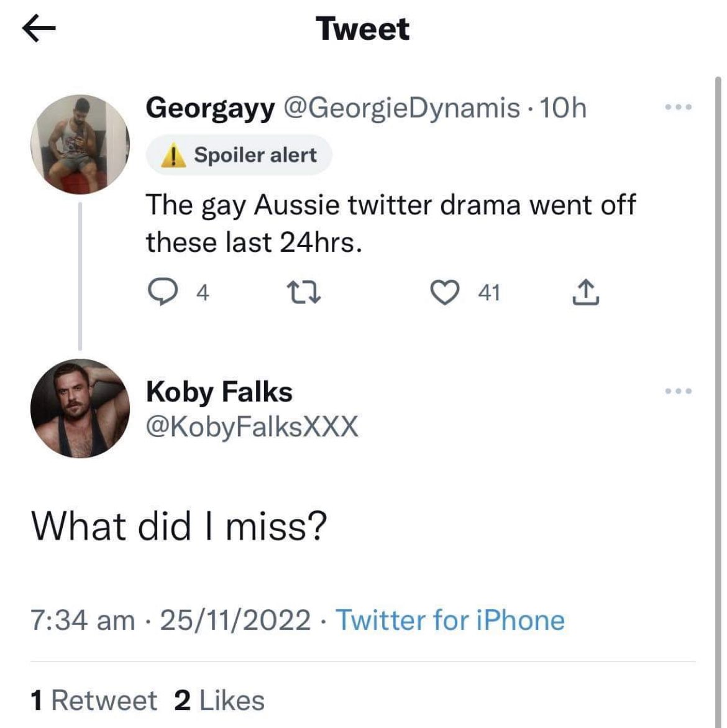
Task: Open the @GeorgieDynamis handle
Action: pos(402,109)
